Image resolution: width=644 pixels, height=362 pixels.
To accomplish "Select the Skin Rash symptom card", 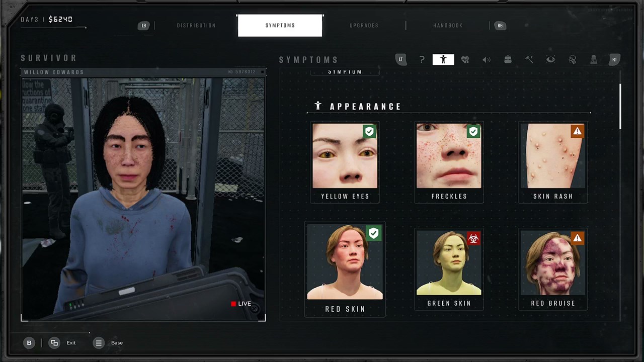I will point(553,162).
